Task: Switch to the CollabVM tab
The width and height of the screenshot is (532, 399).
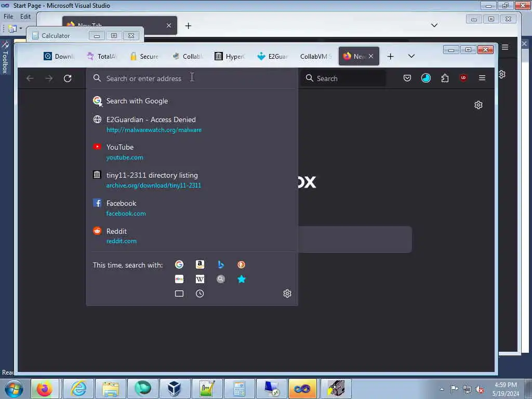Action: pos(315,56)
